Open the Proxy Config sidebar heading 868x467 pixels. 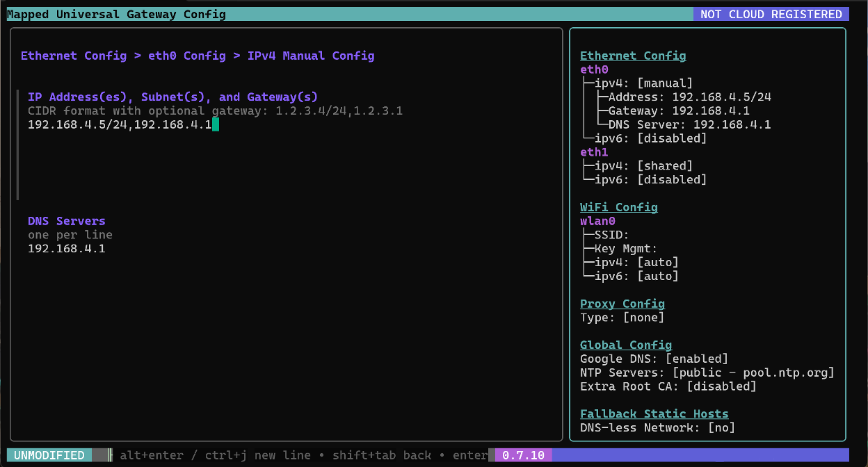click(x=622, y=304)
